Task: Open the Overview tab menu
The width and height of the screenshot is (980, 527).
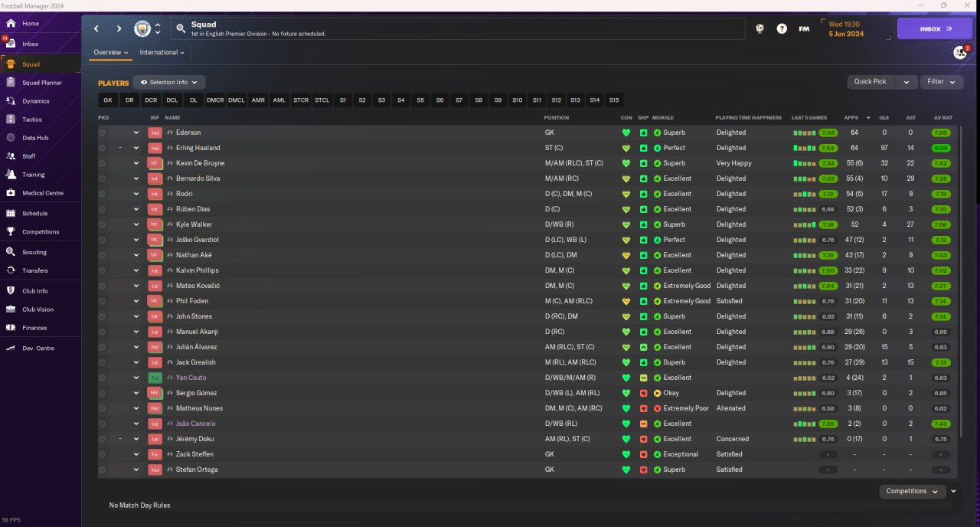Action: (x=111, y=53)
